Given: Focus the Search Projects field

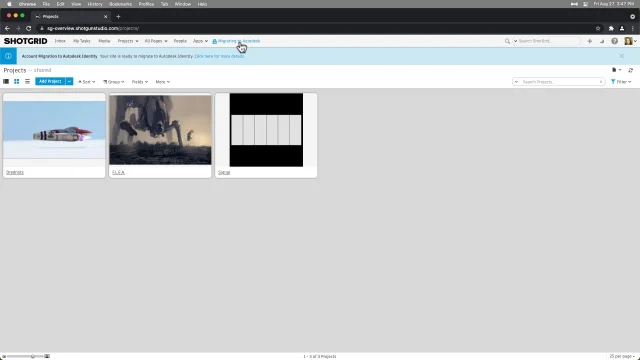Looking at the screenshot, I should click(x=559, y=82).
